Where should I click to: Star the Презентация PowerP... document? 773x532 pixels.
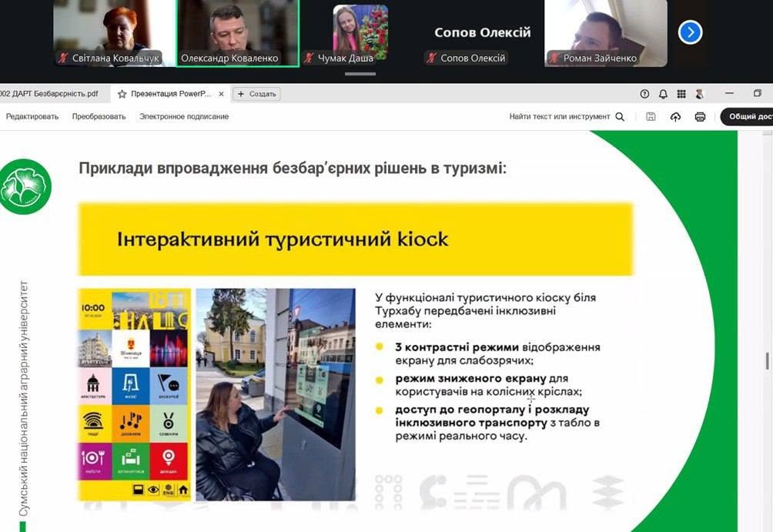[122, 94]
